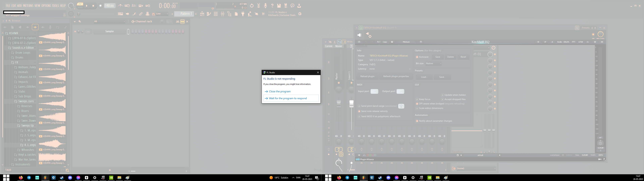Open the playlist toolbar icon
Image resolution: width=644 pixels, height=181 pixels.
point(202,14)
